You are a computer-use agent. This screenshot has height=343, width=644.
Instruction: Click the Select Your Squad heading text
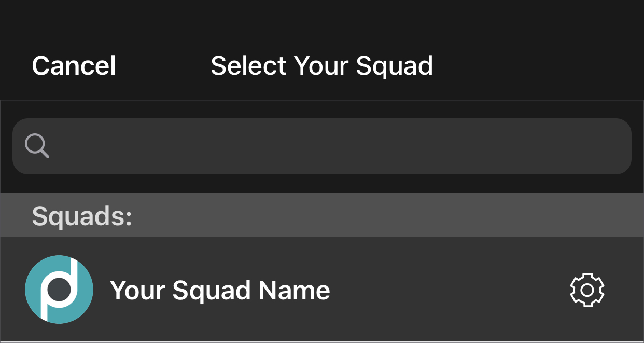[321, 66]
